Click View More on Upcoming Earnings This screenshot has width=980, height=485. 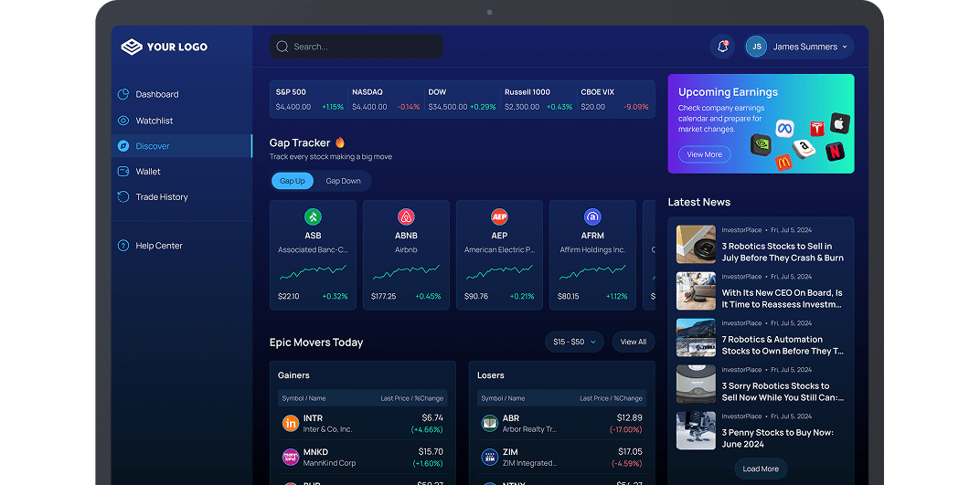(704, 154)
